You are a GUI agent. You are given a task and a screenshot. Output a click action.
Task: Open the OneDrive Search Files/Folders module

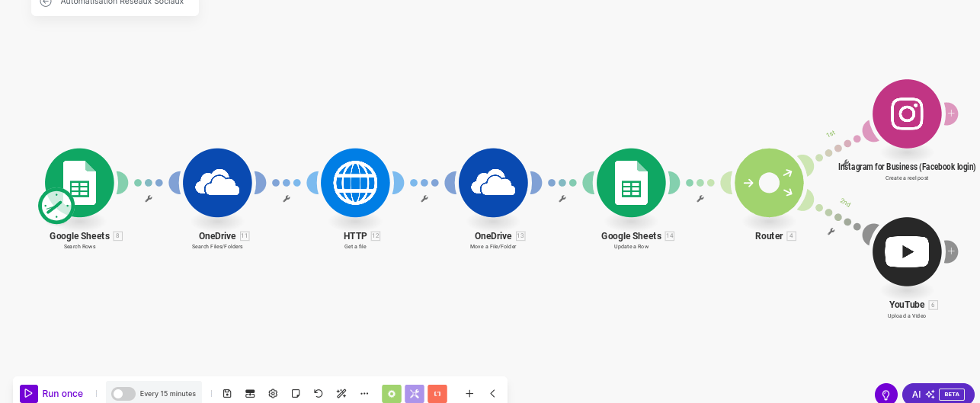pyautogui.click(x=217, y=183)
